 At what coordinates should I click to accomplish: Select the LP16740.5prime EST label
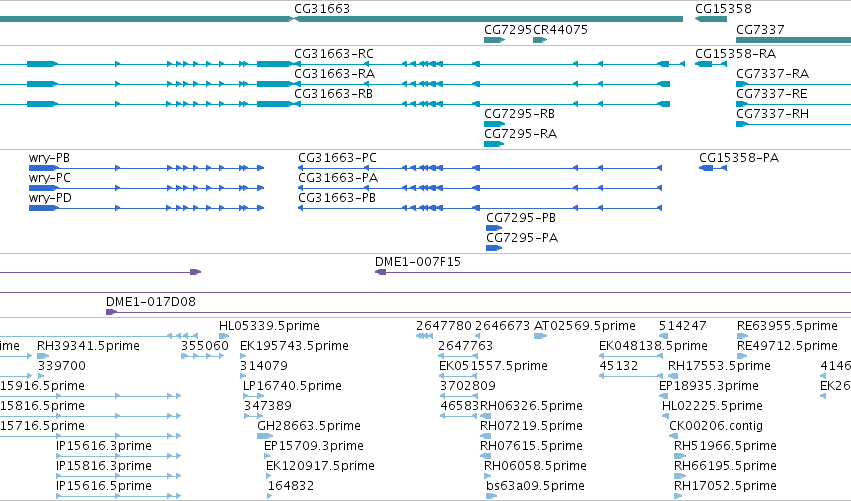coord(292,386)
